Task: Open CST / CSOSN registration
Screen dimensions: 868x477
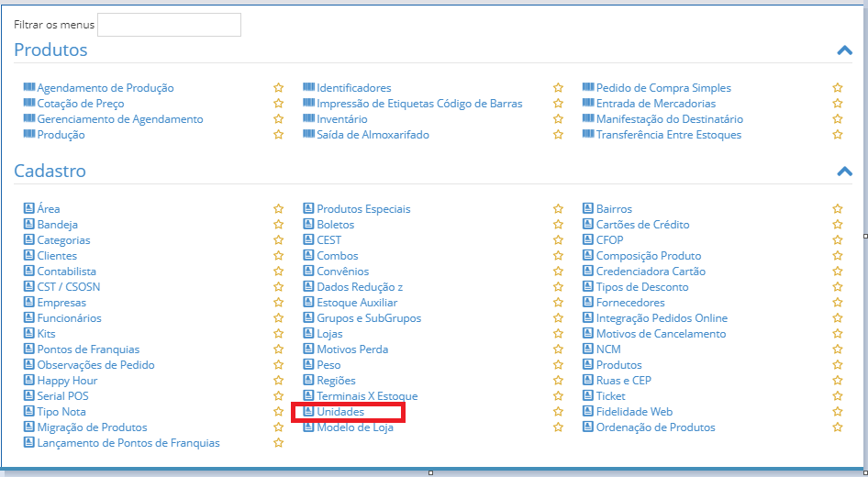Action: click(x=69, y=287)
